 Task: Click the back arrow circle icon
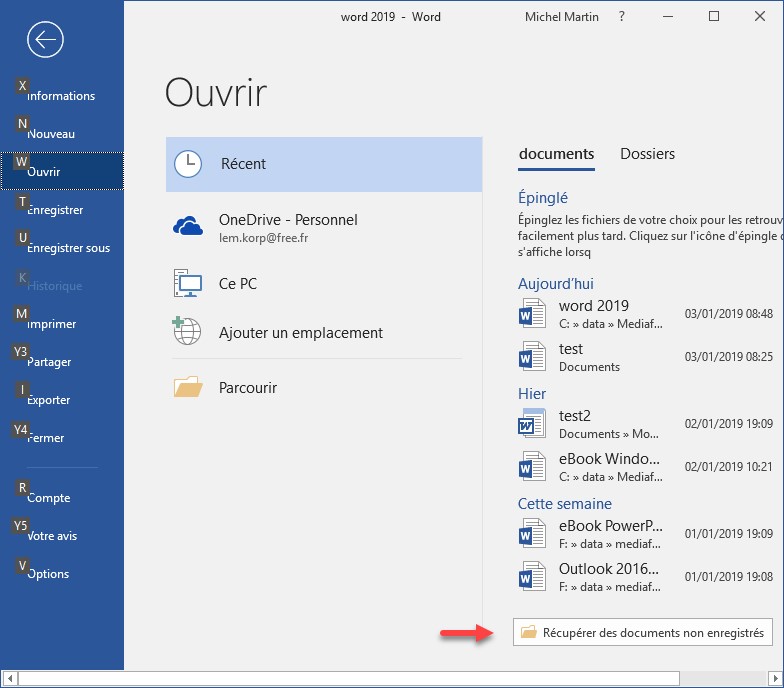click(x=46, y=40)
